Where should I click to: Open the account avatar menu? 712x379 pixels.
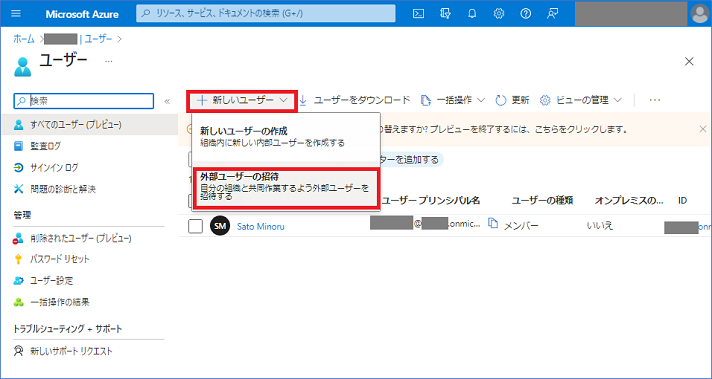[x=700, y=14]
